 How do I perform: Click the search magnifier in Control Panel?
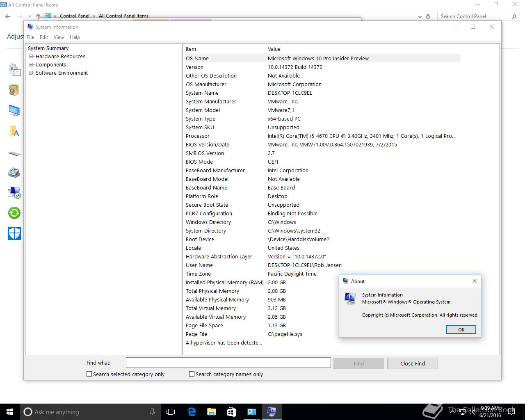[514, 16]
